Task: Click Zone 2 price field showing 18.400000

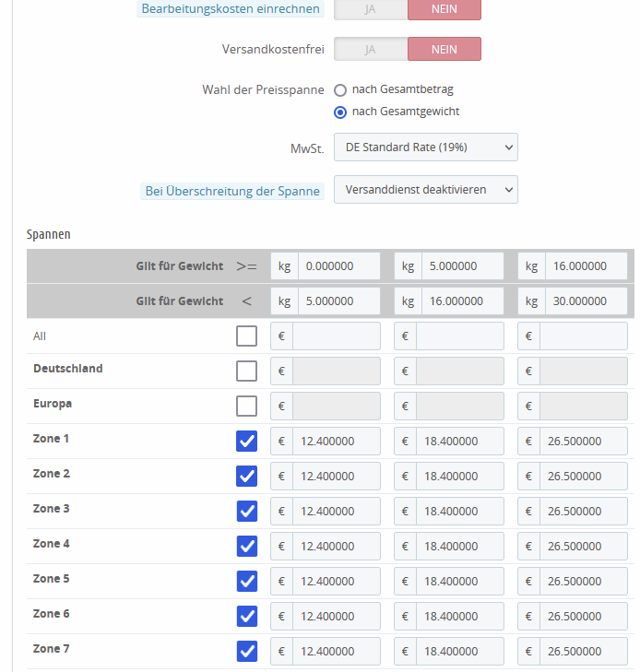Action: [x=459, y=477]
